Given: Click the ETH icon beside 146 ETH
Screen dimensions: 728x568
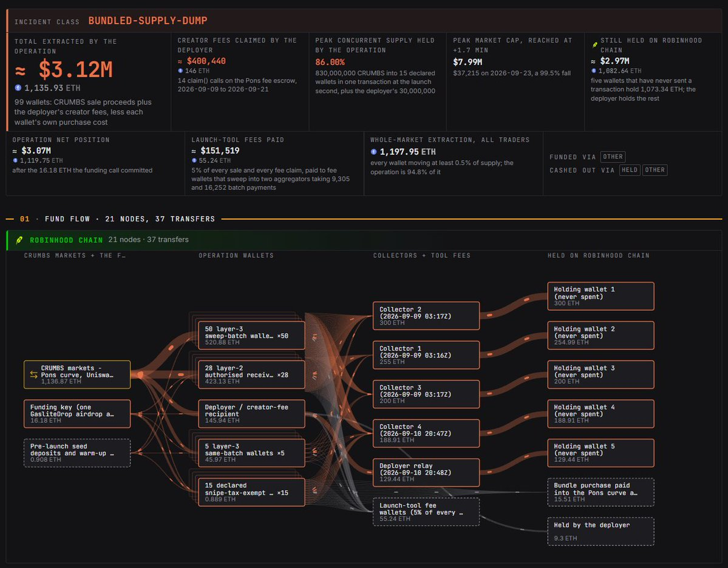Looking at the screenshot, I should (x=180, y=71).
